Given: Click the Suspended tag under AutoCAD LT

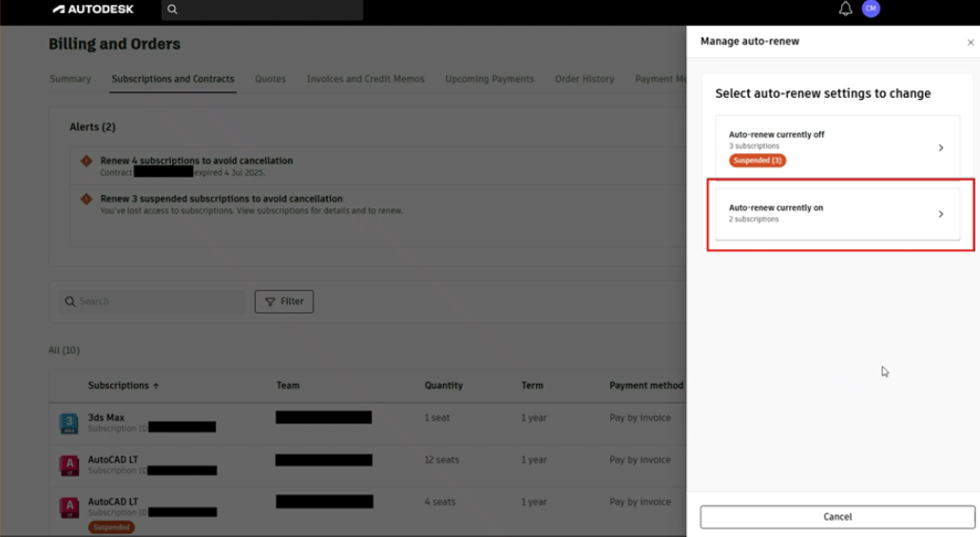Looking at the screenshot, I should click(x=111, y=527).
